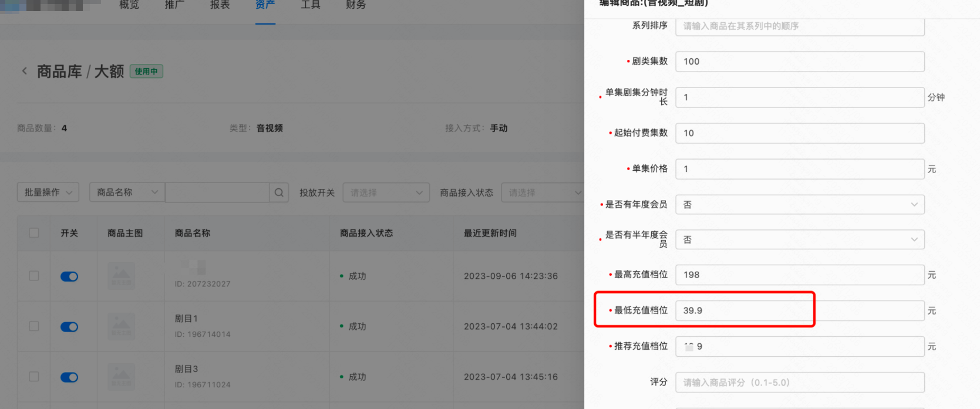Click the 使用中 status badge
The width and height of the screenshot is (980, 409).
[x=146, y=72]
